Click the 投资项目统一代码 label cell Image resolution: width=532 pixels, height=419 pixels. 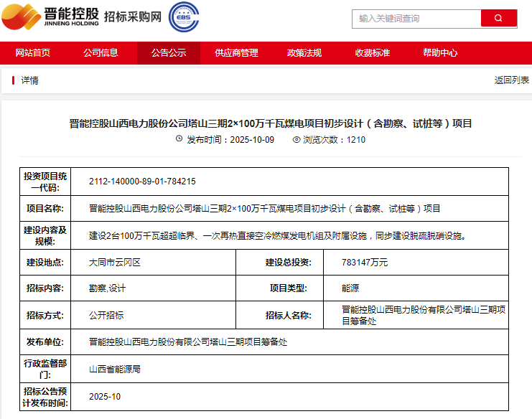[x=45, y=182]
